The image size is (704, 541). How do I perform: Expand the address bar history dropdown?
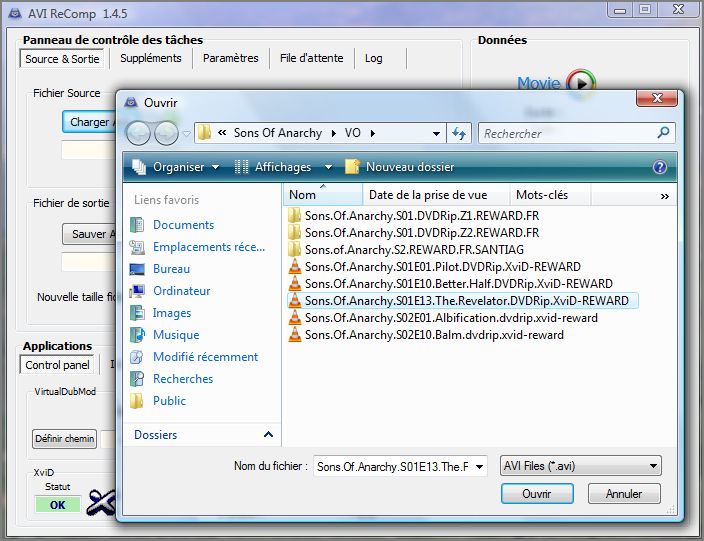436,134
